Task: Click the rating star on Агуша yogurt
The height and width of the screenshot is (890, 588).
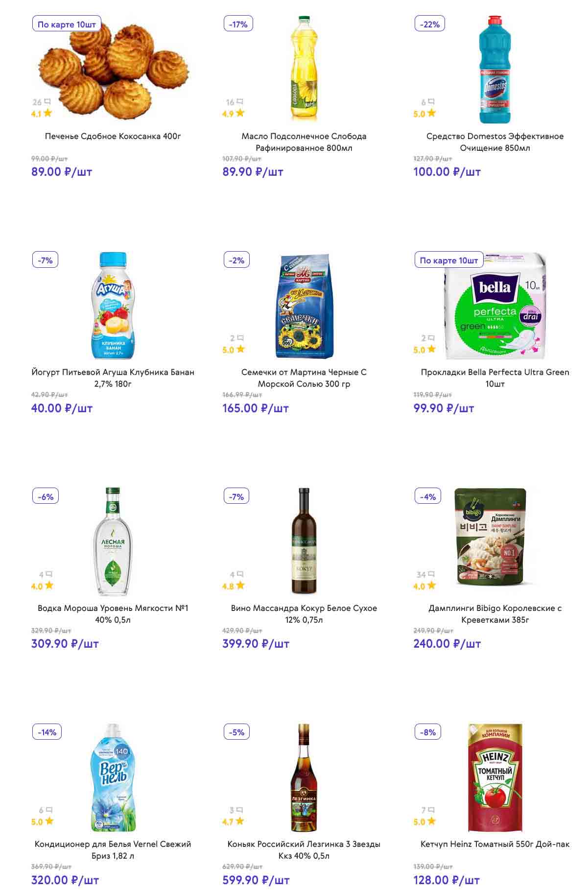Action: 48,350
